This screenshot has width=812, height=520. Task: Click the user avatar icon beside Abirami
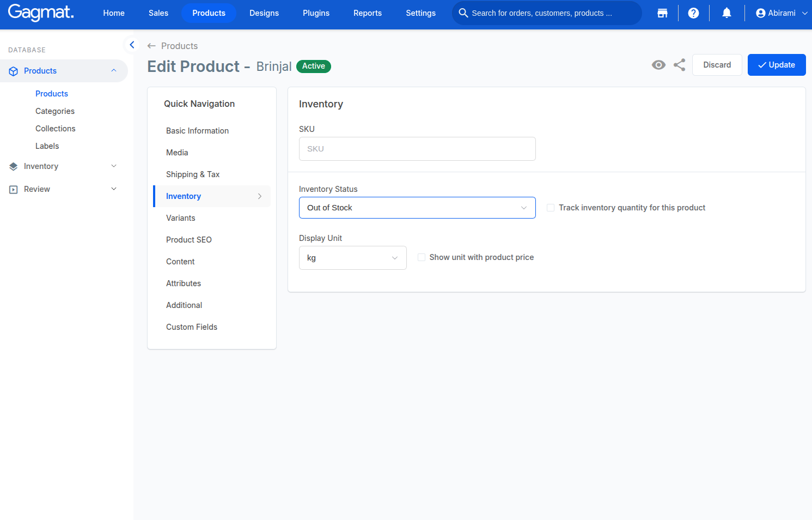760,13
